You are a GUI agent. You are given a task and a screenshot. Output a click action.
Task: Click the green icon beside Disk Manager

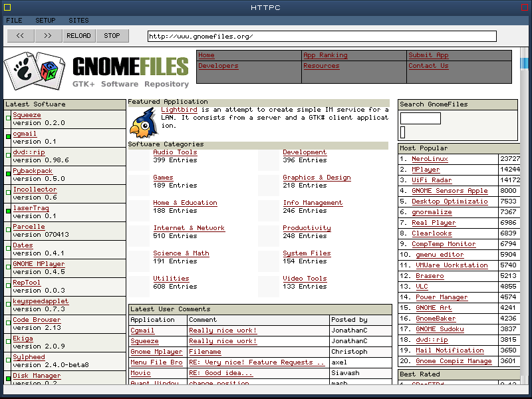(8, 378)
